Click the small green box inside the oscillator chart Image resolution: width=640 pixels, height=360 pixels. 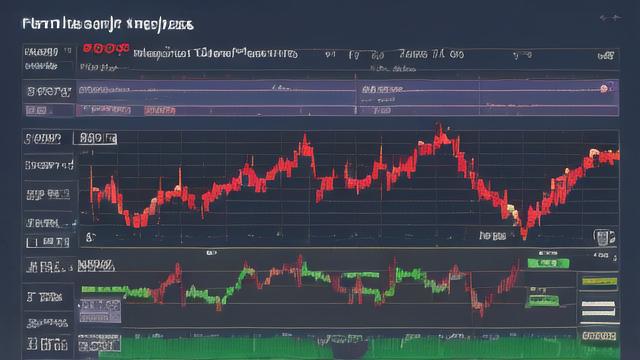[x=542, y=300]
